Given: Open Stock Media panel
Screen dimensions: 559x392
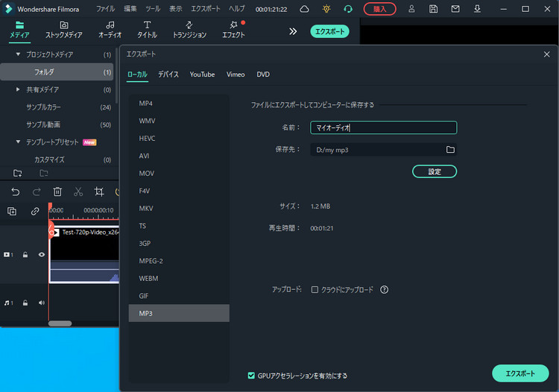Looking at the screenshot, I should click(64, 30).
